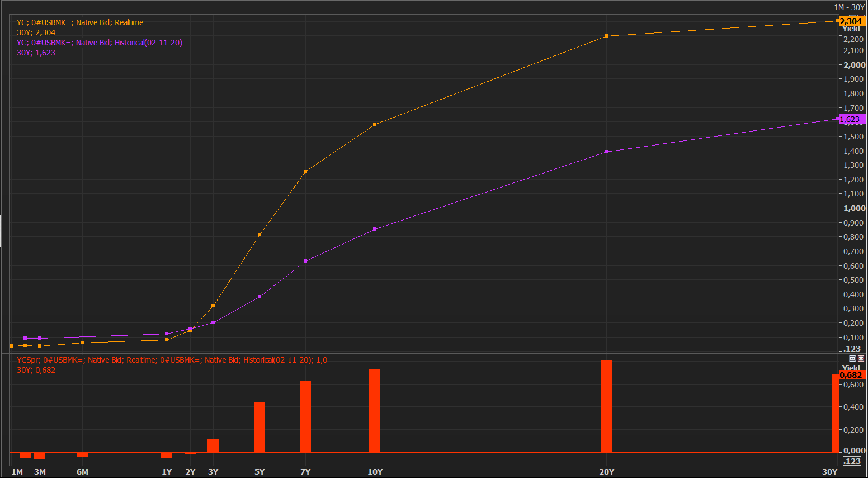The height and width of the screenshot is (478, 868).
Task: Click the 7Y tenor label on the x-axis
Action: [x=305, y=472]
